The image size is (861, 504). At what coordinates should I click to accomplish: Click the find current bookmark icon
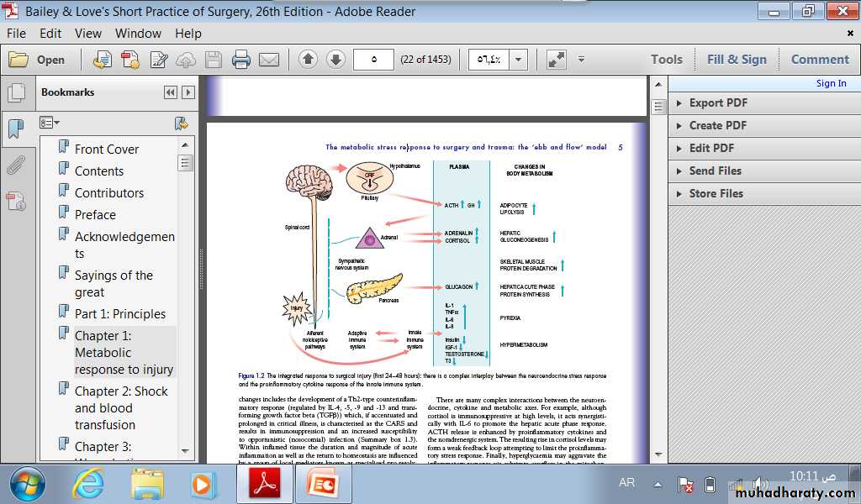pyautogui.click(x=181, y=123)
